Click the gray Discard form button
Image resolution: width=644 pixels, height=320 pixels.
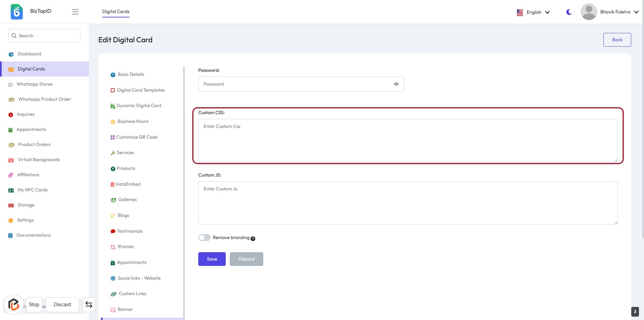coord(246,259)
